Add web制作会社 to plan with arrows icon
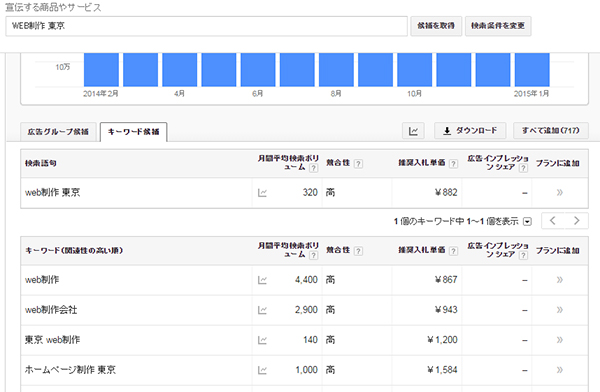The height and width of the screenshot is (392, 600). [x=559, y=310]
